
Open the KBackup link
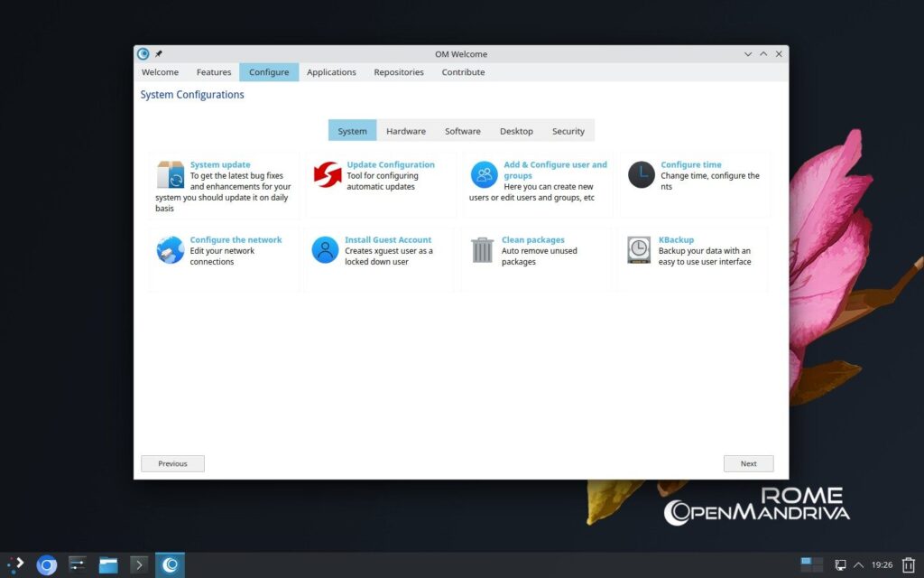(676, 239)
